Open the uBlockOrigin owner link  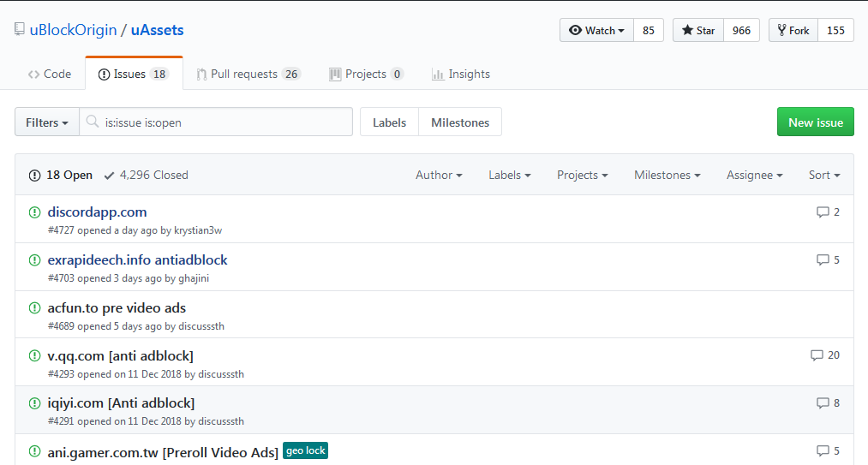point(73,30)
